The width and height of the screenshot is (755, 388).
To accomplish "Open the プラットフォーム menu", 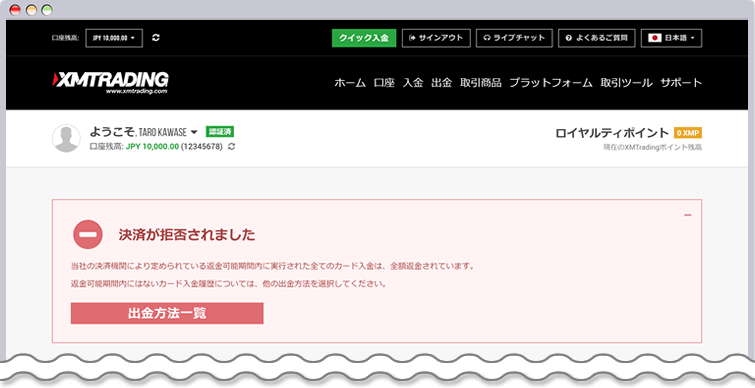I will pos(551,83).
